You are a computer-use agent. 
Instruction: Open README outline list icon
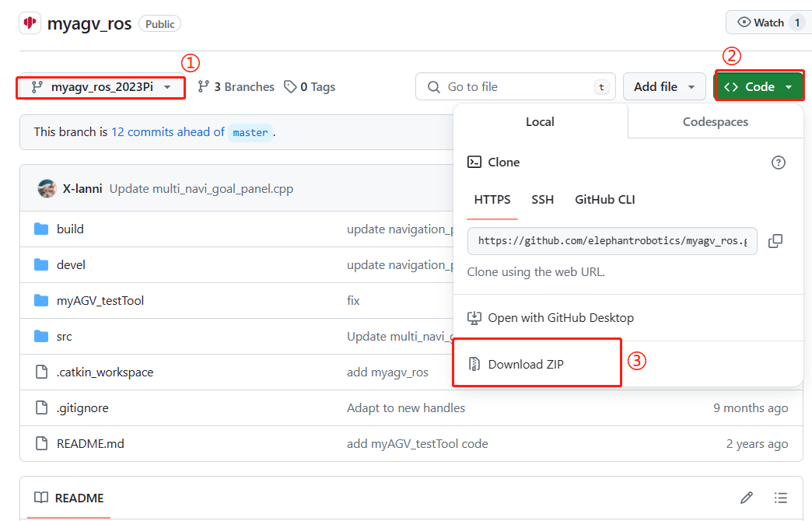[780, 498]
